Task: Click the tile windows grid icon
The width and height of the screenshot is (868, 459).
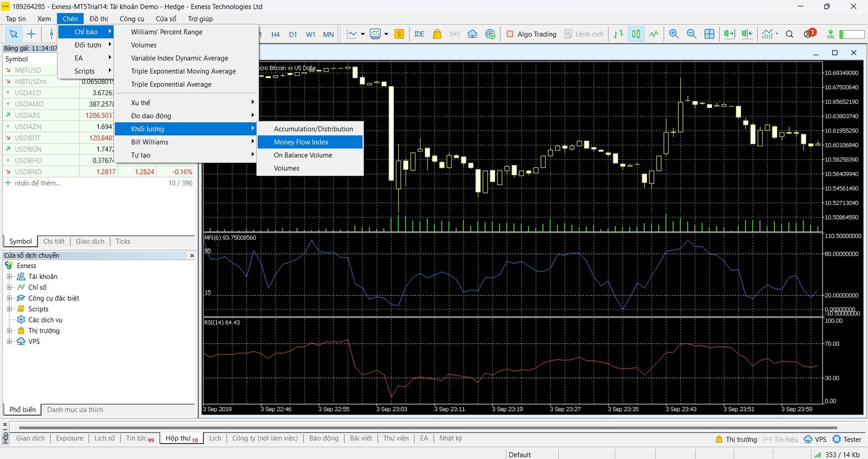Action: tap(709, 34)
